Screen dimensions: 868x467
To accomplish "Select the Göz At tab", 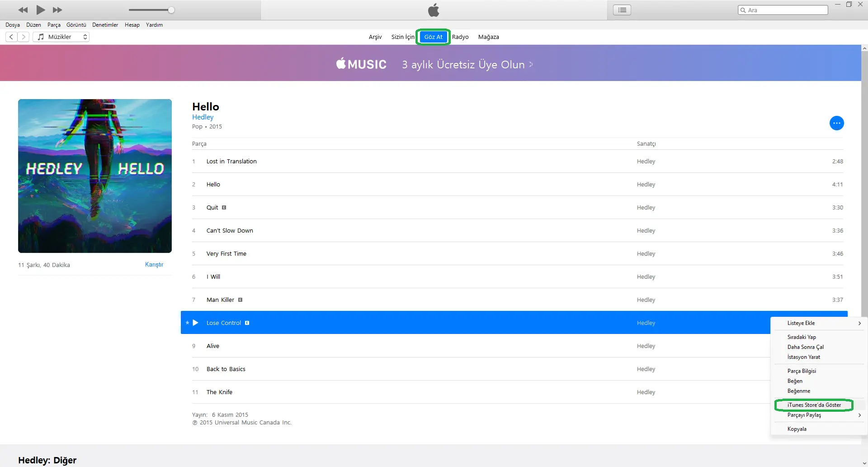I will tap(433, 37).
